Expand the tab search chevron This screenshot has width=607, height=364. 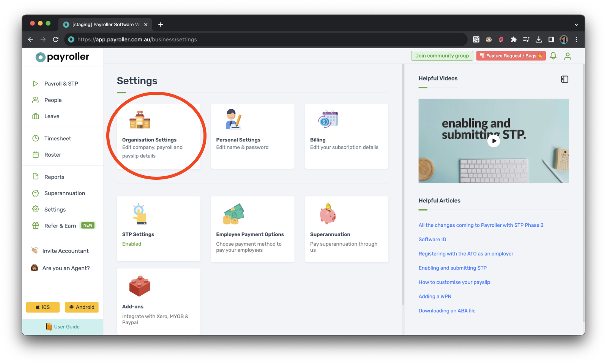pyautogui.click(x=576, y=25)
